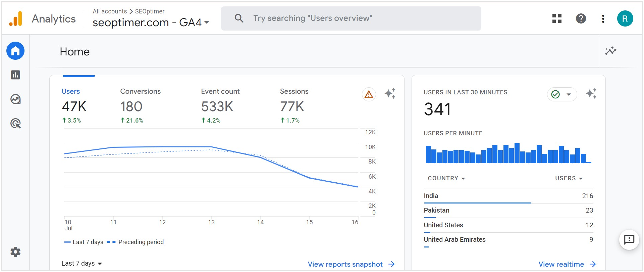The width and height of the screenshot is (644, 272).
Task: Expand the Users metric dropdown in realtime card
Action: pyautogui.click(x=569, y=178)
